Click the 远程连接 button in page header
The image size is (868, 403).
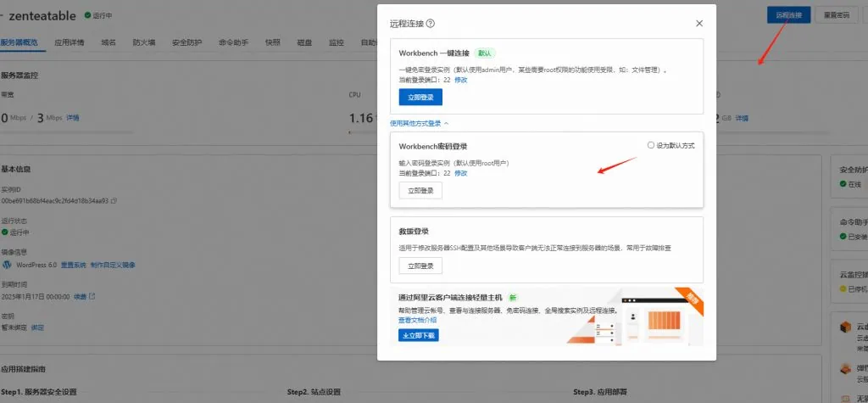point(789,15)
